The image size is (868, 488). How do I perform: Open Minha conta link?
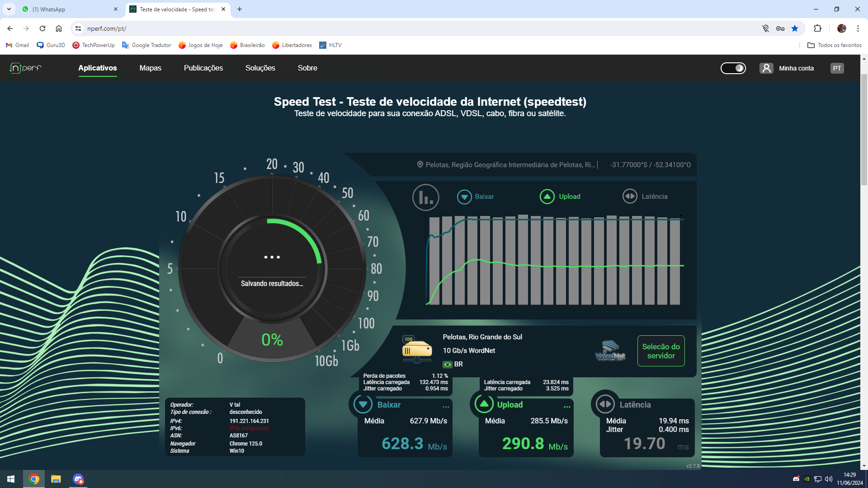[797, 68]
